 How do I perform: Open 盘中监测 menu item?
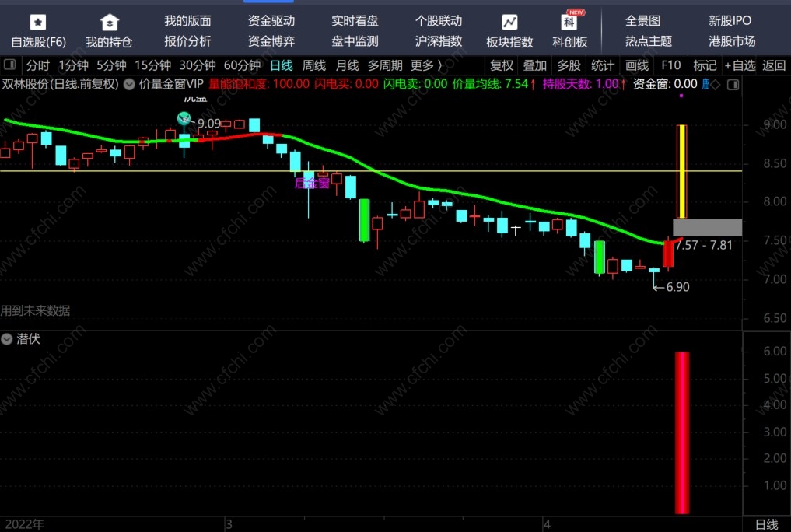tap(355, 41)
